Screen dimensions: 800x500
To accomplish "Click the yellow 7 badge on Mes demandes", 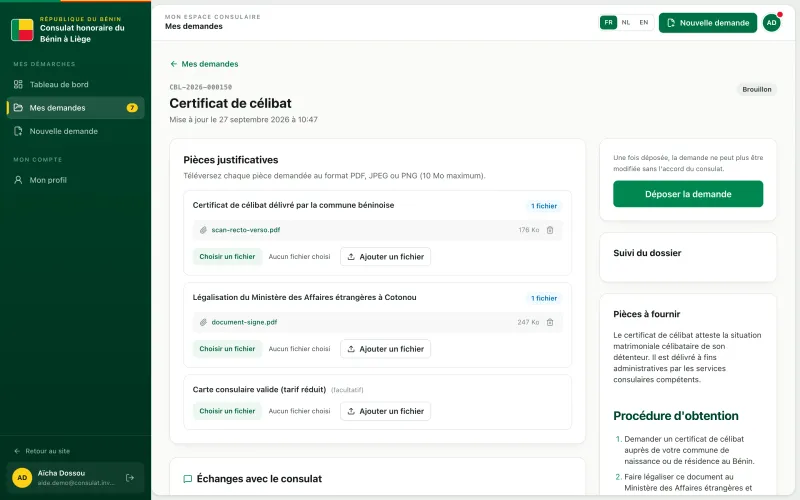I will click(x=132, y=108).
